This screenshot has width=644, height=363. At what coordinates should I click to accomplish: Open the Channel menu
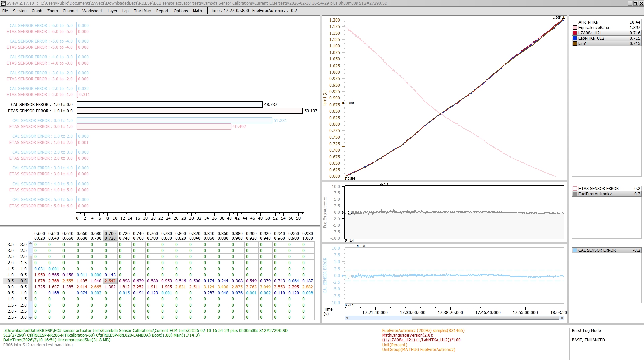pyautogui.click(x=70, y=11)
